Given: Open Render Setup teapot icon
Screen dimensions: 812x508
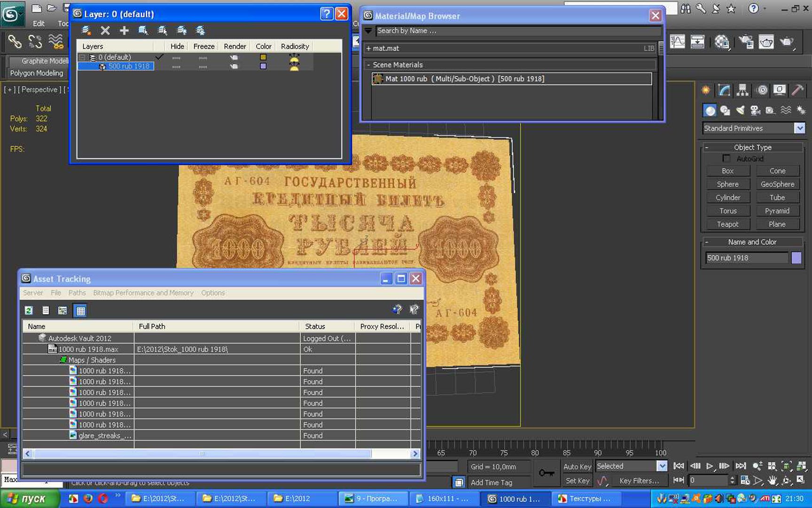Looking at the screenshot, I should tap(746, 42).
